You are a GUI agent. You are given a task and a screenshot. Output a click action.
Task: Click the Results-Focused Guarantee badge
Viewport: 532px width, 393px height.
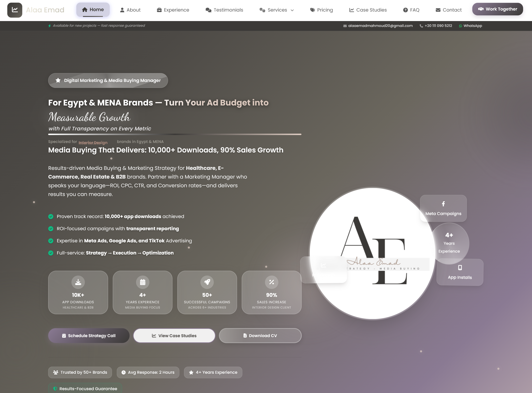click(85, 388)
